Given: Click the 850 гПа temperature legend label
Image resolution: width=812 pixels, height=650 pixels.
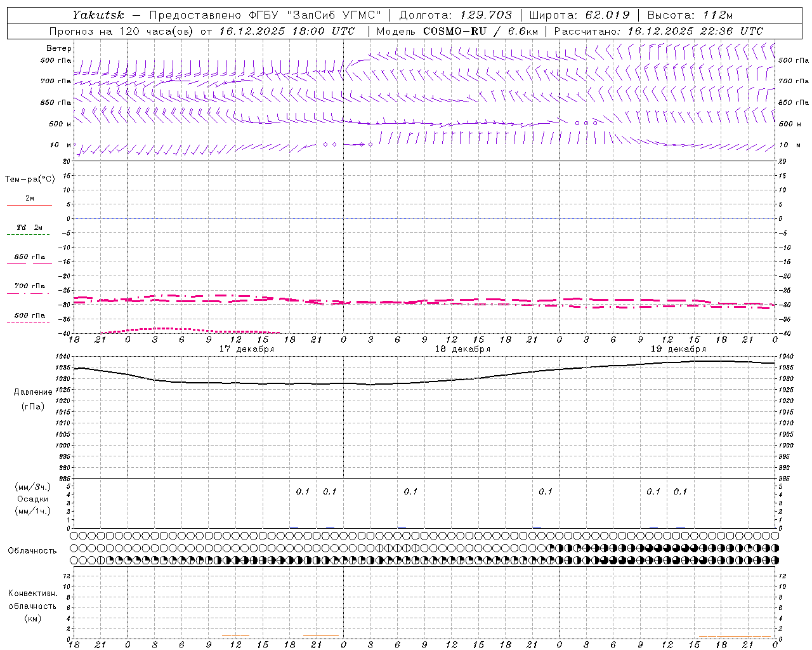Looking at the screenshot, I should (30, 257).
